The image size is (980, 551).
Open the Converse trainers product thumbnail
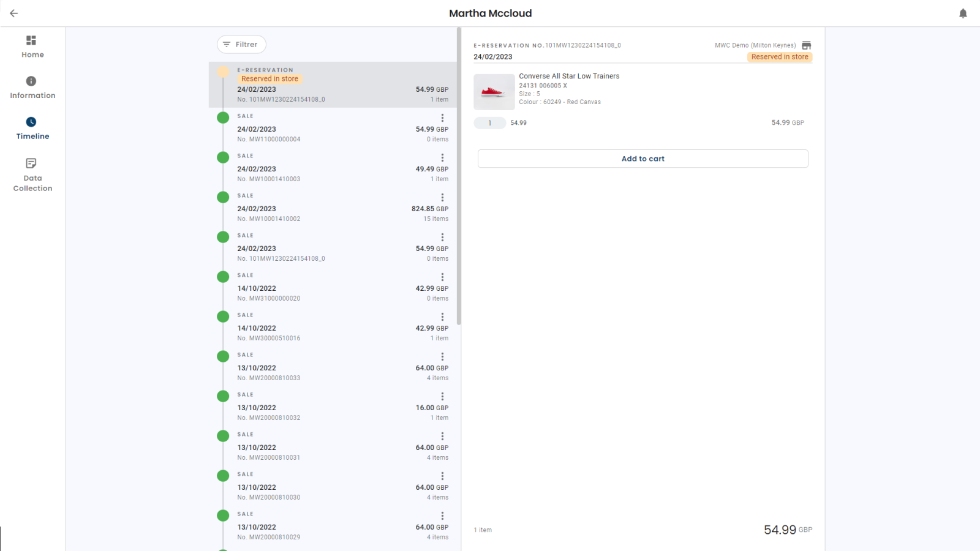(x=494, y=92)
